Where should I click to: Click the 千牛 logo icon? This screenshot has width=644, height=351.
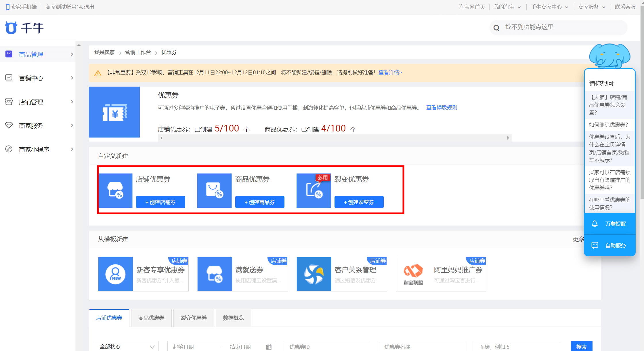click(11, 28)
